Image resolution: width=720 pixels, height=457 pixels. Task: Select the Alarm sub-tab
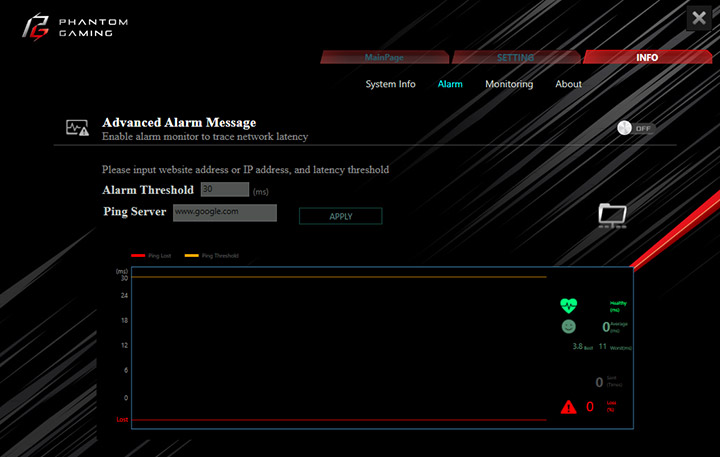tap(450, 84)
